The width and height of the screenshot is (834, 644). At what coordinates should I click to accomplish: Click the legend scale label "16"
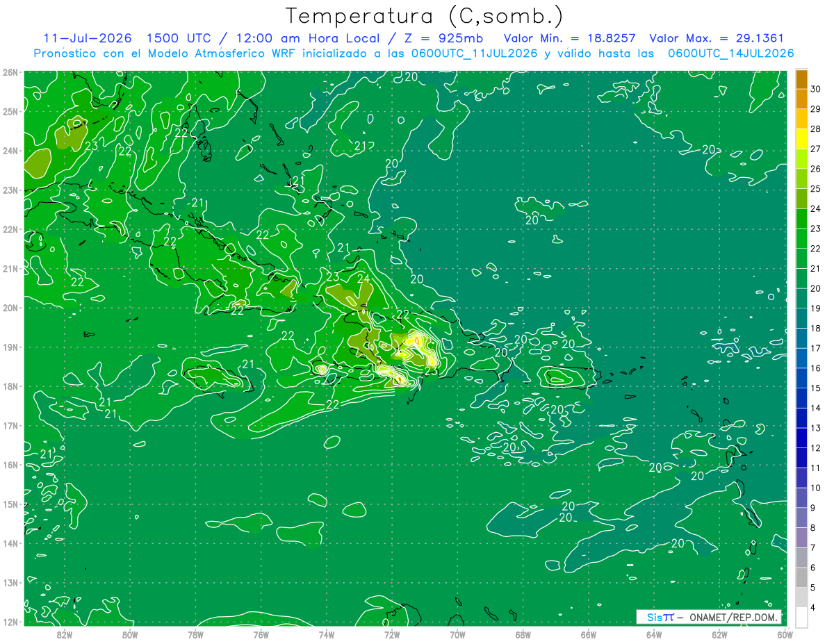(x=815, y=368)
